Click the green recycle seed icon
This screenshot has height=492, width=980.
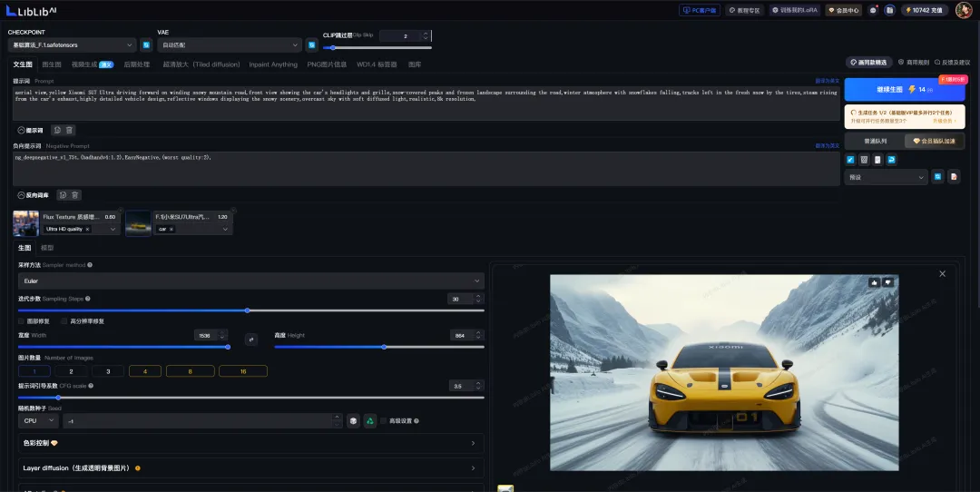(370, 420)
